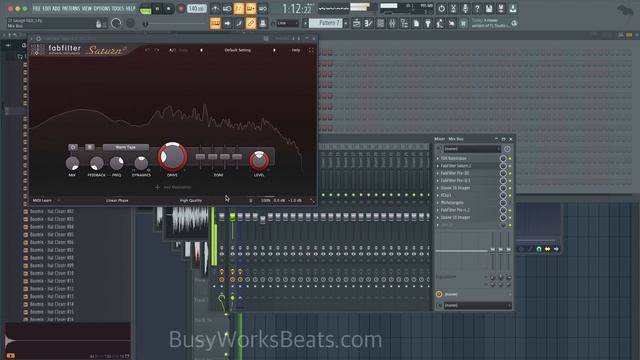This screenshot has height=360, width=640.
Task: Click the Saturn DYNAMICS knob
Action: click(141, 163)
